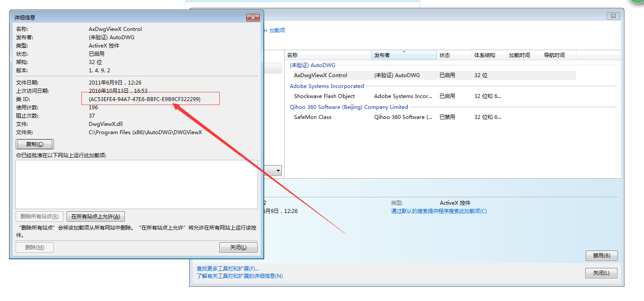Click version value 1. 4. 9. 2
Image resolution: width=644 pixels, height=301 pixels.
click(x=99, y=71)
